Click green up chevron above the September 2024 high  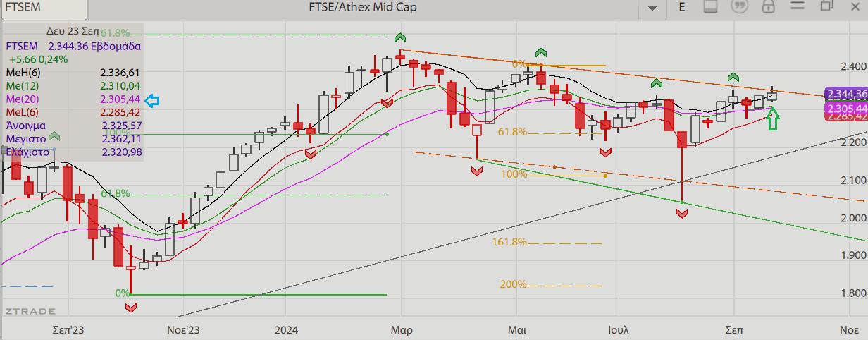point(733,76)
